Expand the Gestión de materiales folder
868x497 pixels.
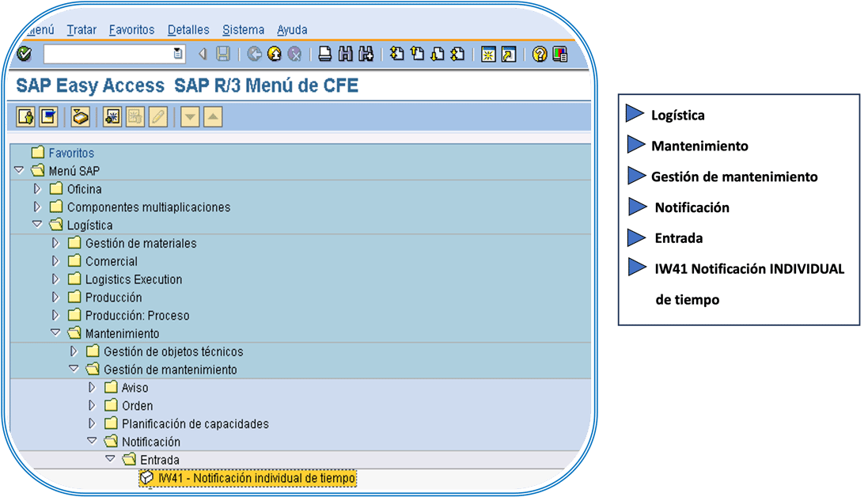pyautogui.click(x=55, y=243)
